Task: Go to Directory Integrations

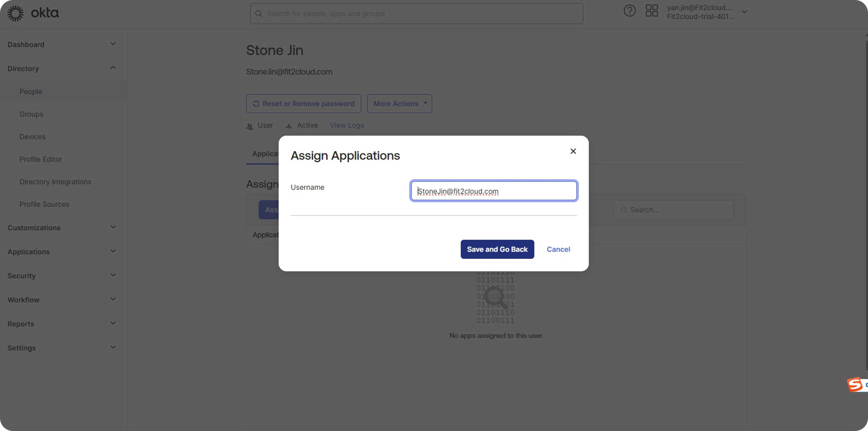Action: 55,182
